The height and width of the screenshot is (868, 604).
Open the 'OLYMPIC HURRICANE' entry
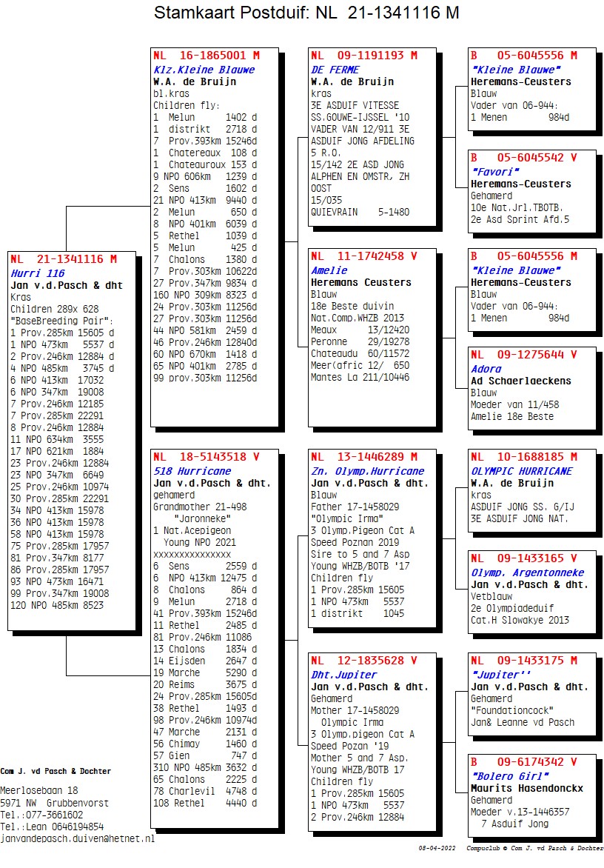tap(522, 471)
